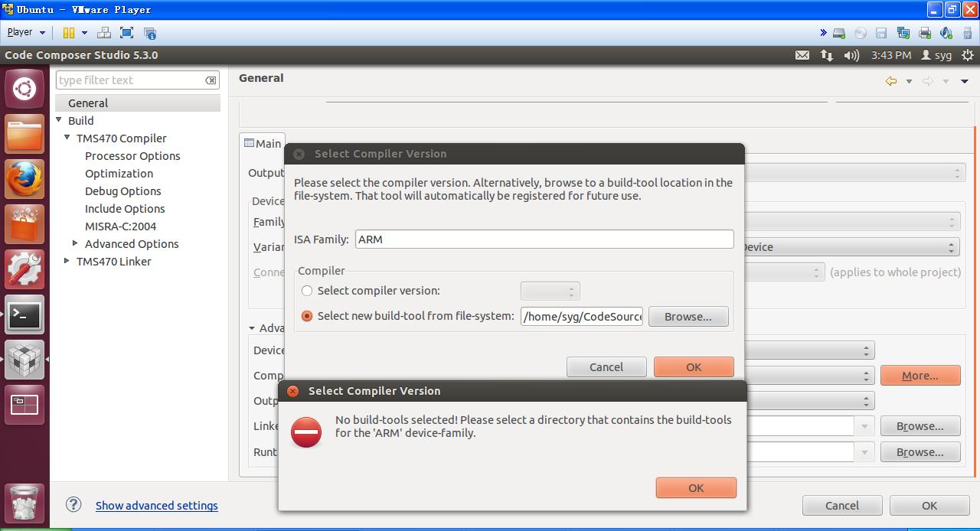The height and width of the screenshot is (531, 980).
Task: Choose Select new build-tool from file-system radio
Action: 307,316
